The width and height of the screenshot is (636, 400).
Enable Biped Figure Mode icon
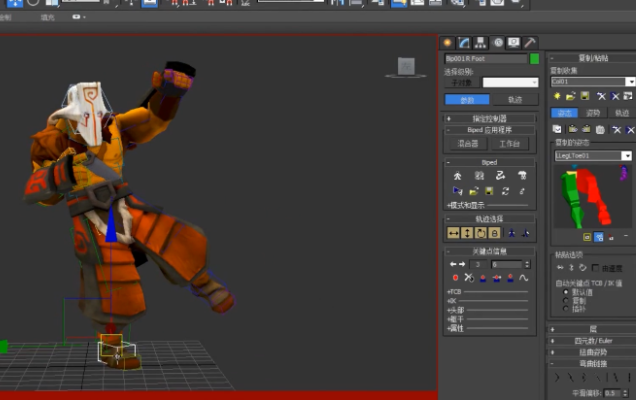[x=458, y=175]
